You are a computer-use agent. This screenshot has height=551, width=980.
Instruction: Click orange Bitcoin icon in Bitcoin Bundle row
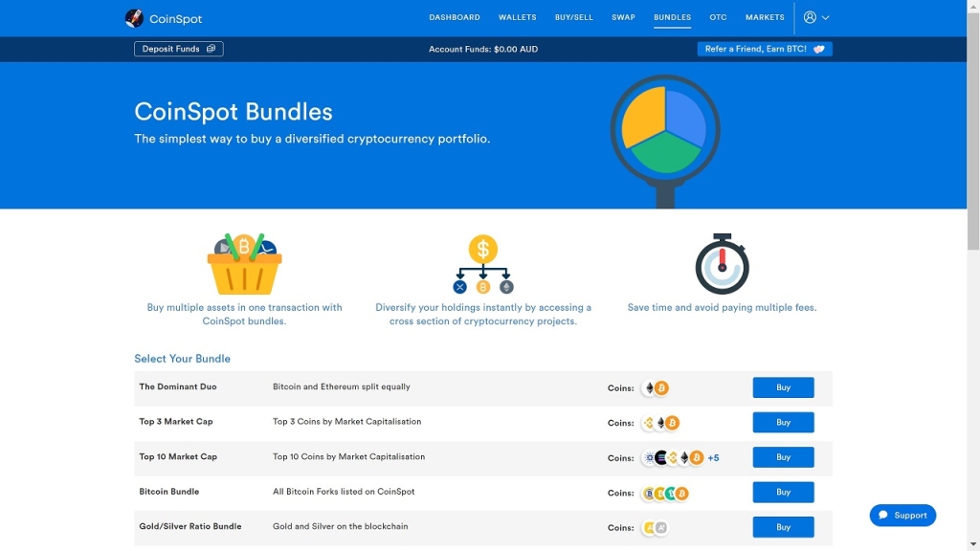pos(681,494)
